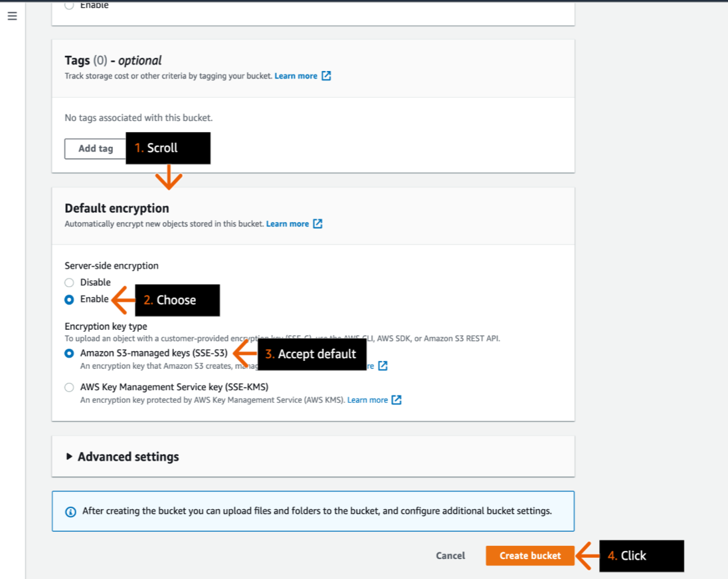728x579 pixels.
Task: Click the external link icon after Tags Learn more
Action: tap(325, 76)
